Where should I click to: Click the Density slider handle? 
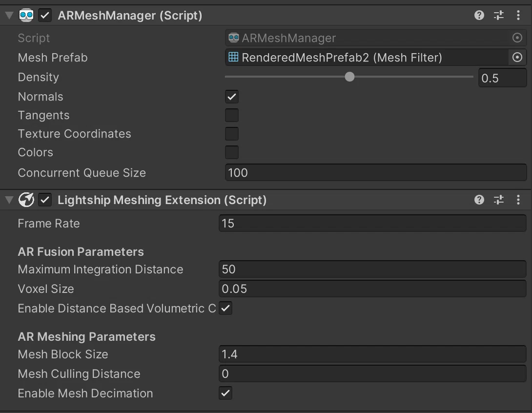(349, 77)
